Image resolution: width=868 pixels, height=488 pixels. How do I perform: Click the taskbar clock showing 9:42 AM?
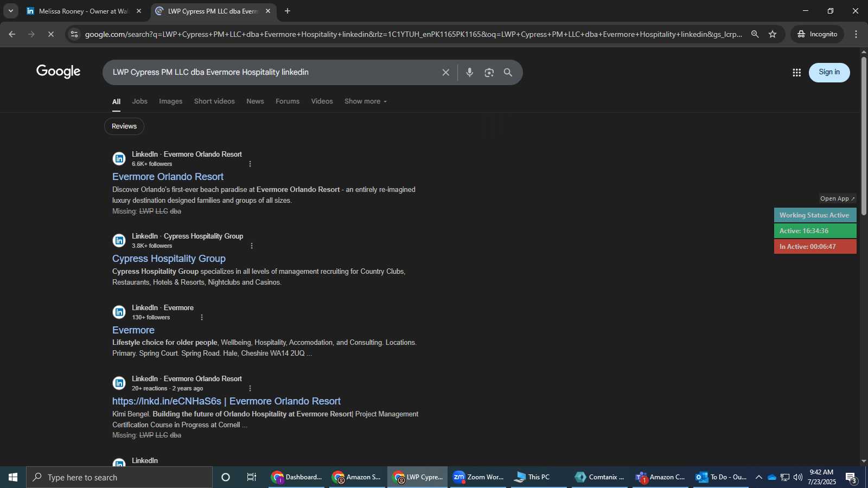[821, 477]
